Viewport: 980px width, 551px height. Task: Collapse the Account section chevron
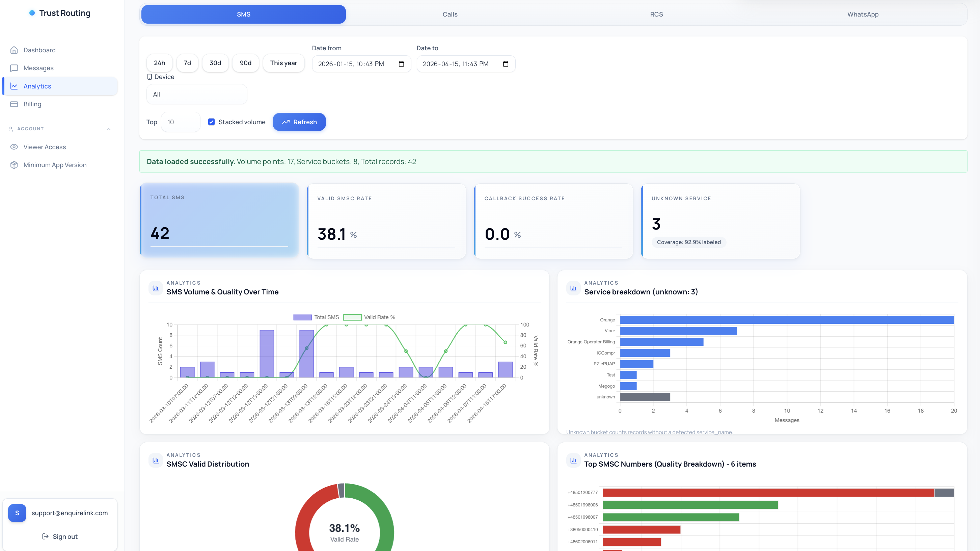coord(109,129)
